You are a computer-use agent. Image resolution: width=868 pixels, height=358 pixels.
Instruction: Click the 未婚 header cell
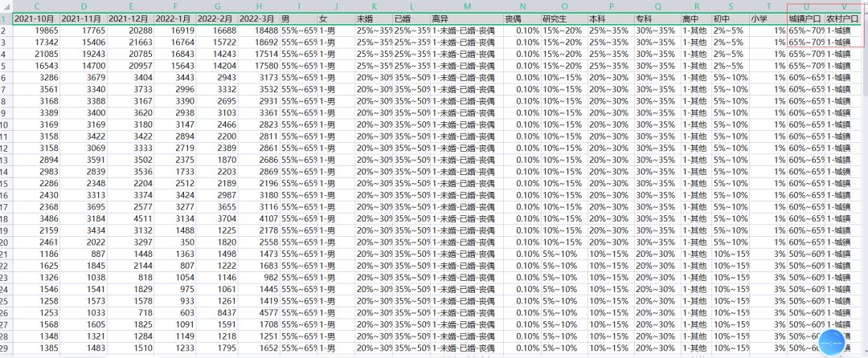click(x=375, y=19)
